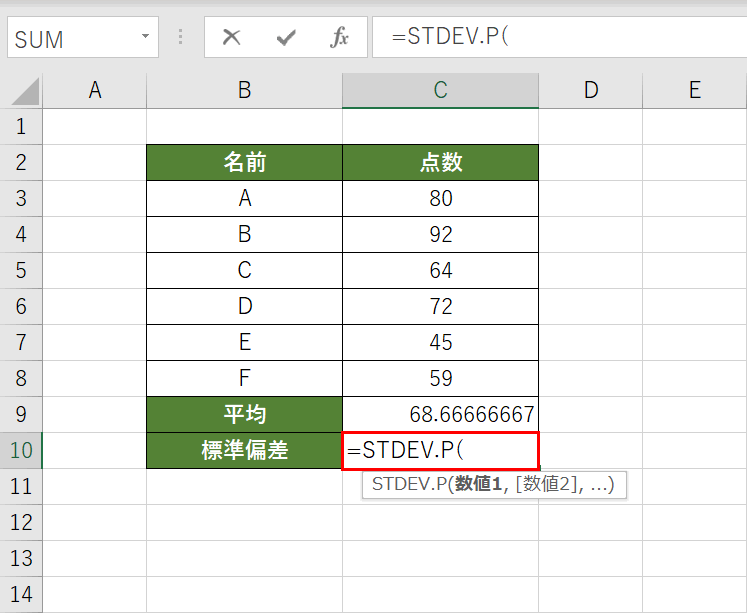Select column C header
747x613 pixels.
(x=440, y=90)
